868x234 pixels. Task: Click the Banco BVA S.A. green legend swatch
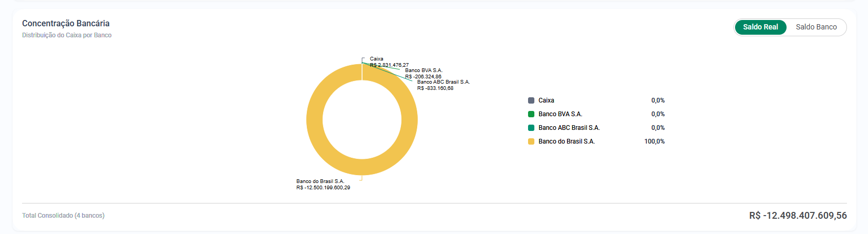point(531,114)
